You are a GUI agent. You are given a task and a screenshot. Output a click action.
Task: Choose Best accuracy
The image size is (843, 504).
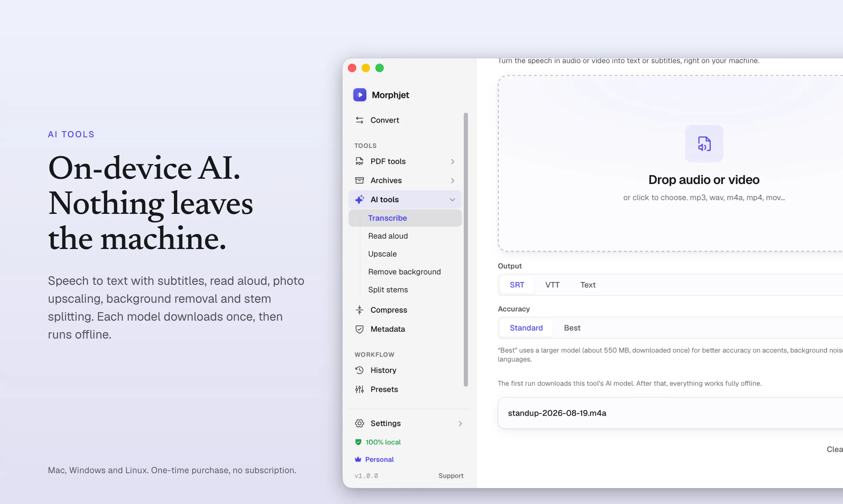tap(572, 328)
